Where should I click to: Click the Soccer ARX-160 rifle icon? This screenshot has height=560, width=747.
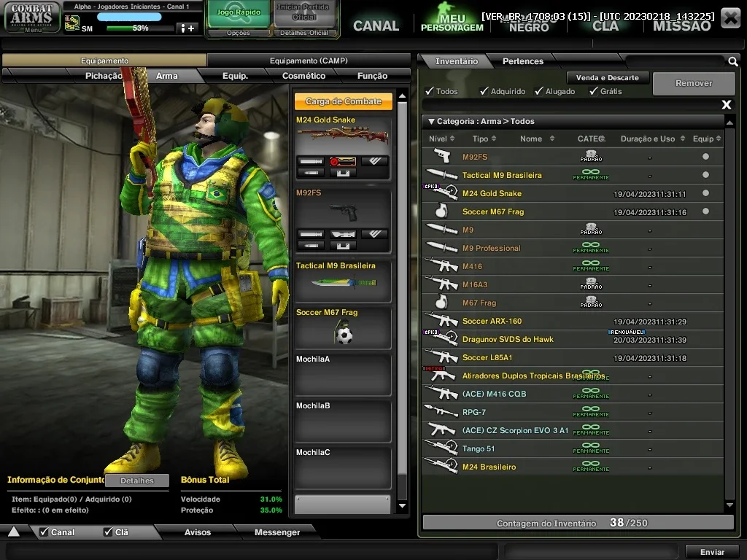click(442, 320)
